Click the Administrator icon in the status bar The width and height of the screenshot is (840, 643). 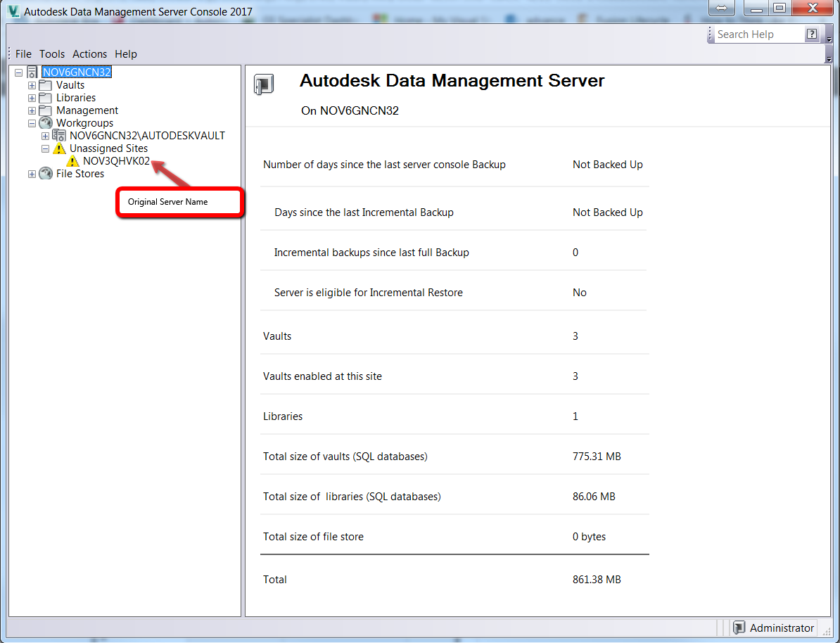739,628
